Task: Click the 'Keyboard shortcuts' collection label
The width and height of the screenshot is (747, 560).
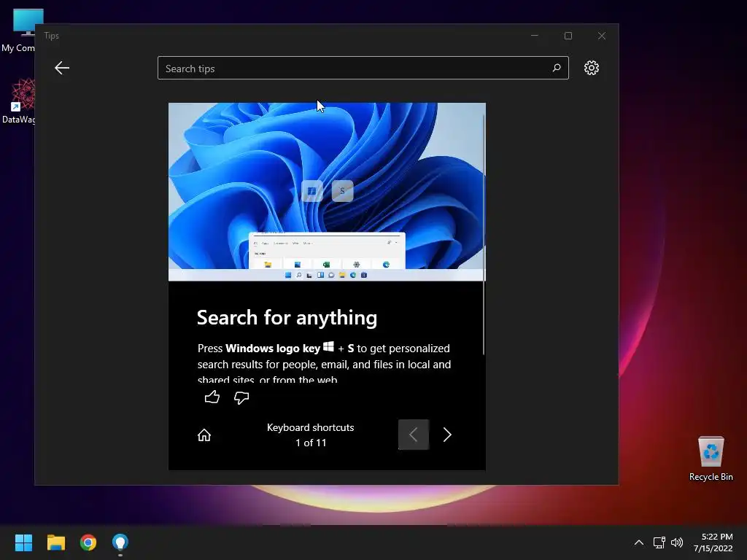Action: pyautogui.click(x=310, y=427)
